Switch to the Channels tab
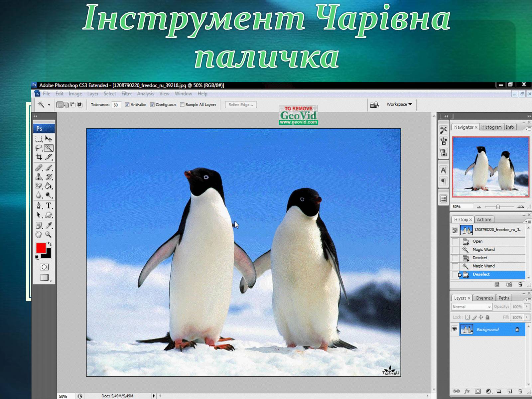Screen dimensions: 532x399 [x=484, y=298]
